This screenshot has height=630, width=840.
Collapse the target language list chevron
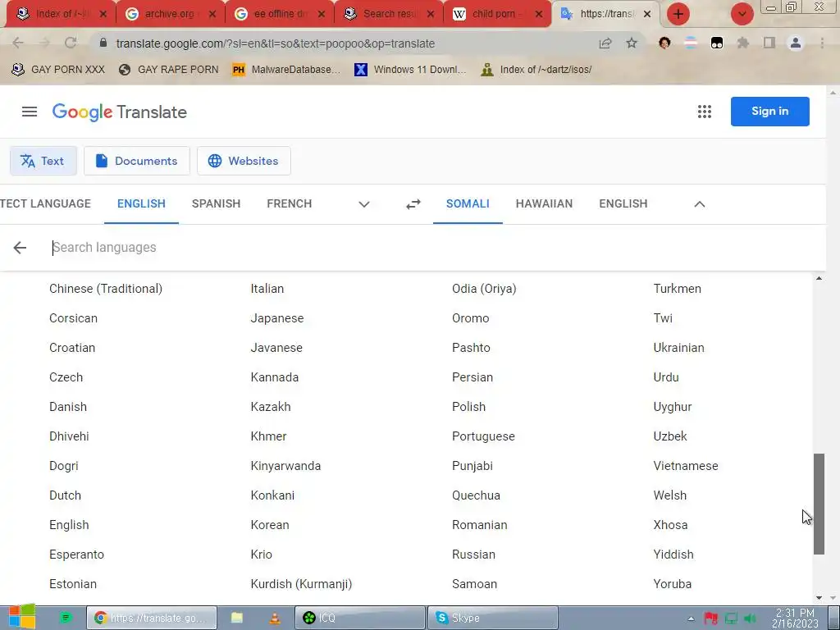coord(700,204)
